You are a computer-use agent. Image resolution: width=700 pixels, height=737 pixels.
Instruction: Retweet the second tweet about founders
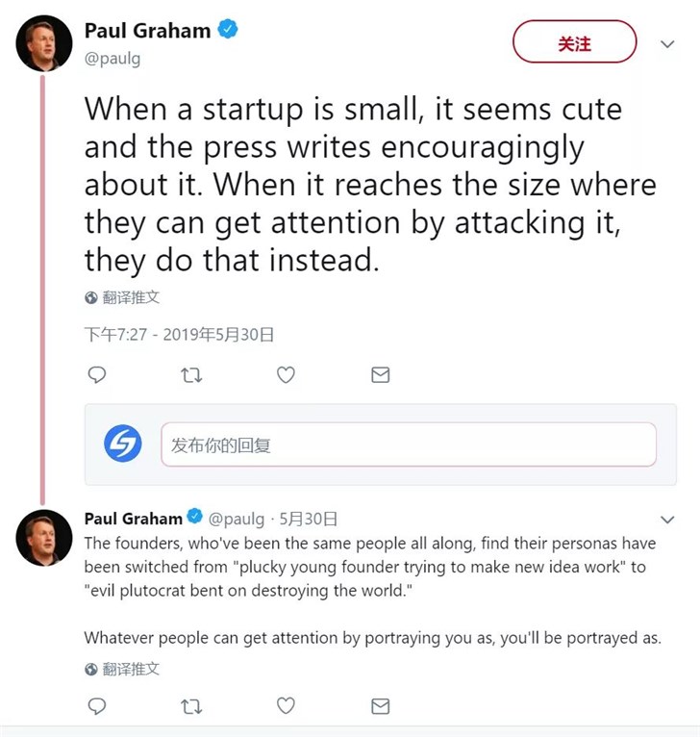[x=191, y=706]
